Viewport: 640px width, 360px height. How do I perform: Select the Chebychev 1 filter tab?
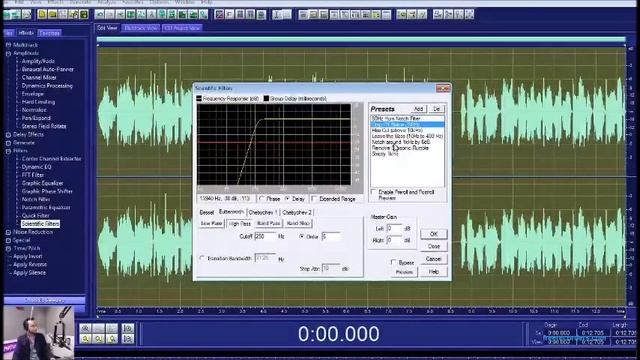point(262,213)
